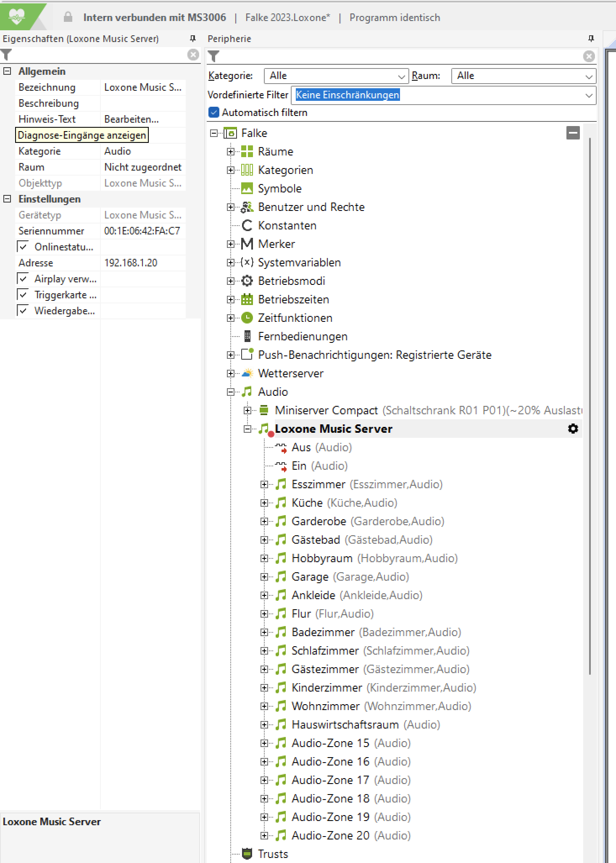Toggle the Wiedergabe checkbox

click(23, 310)
